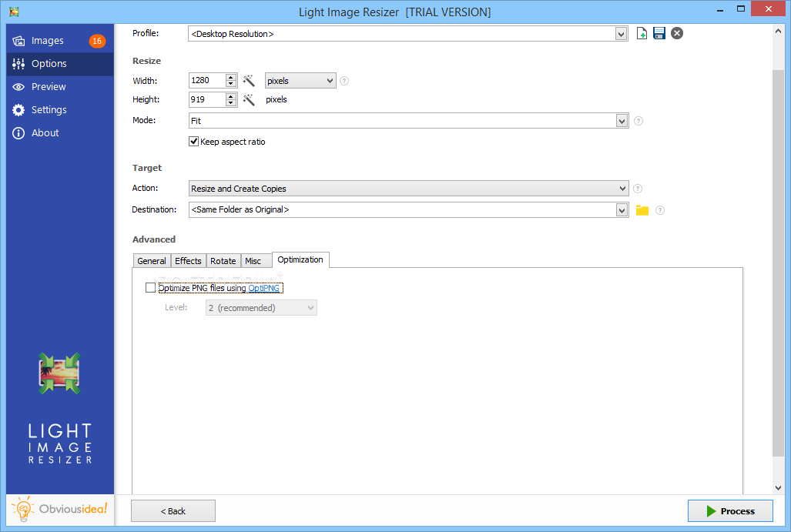This screenshot has height=532, width=791.
Task: Maximize the application window
Action: coord(741,8)
